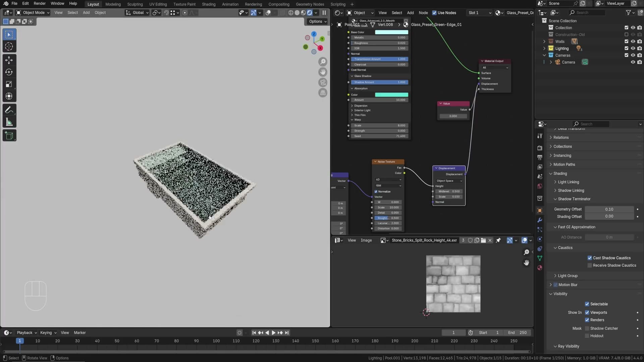Viewport: 644px width, 362px height.
Task: Open the Material properties tab
Action: tap(540, 268)
